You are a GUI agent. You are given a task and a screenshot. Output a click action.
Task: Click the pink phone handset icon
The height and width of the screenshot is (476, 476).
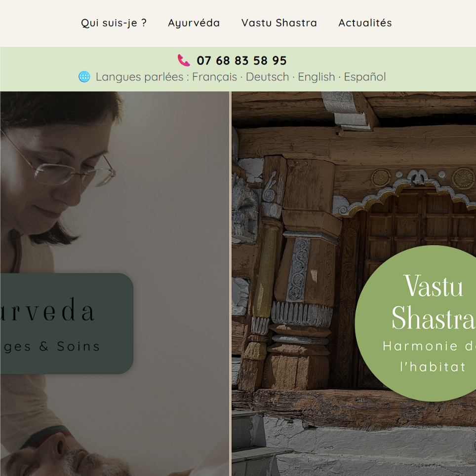[x=184, y=60]
